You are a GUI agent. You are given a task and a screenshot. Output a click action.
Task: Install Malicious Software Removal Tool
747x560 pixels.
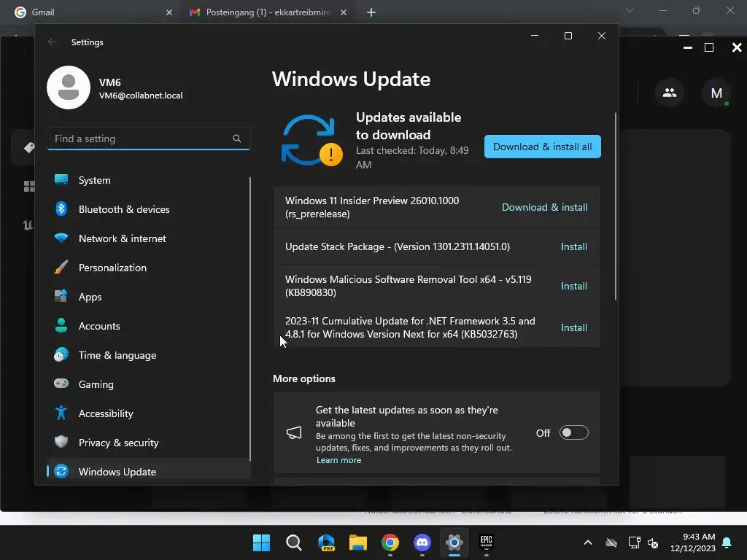(x=573, y=286)
